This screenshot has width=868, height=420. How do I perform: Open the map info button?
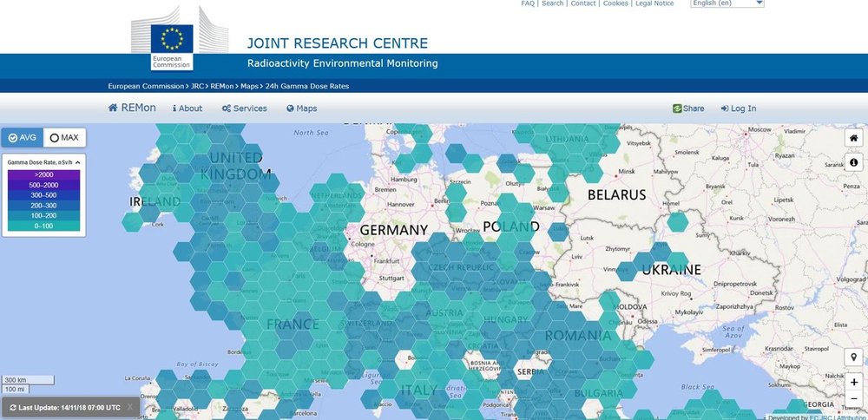(x=853, y=162)
